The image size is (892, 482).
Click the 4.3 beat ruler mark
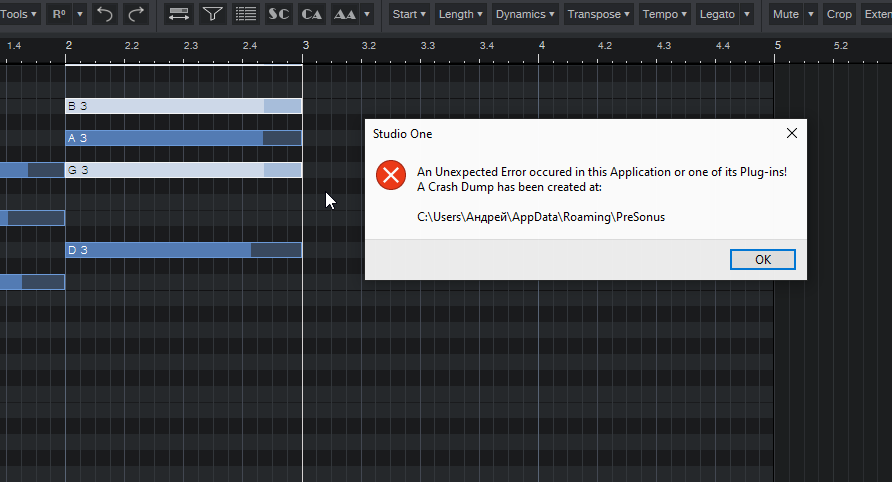pos(664,46)
